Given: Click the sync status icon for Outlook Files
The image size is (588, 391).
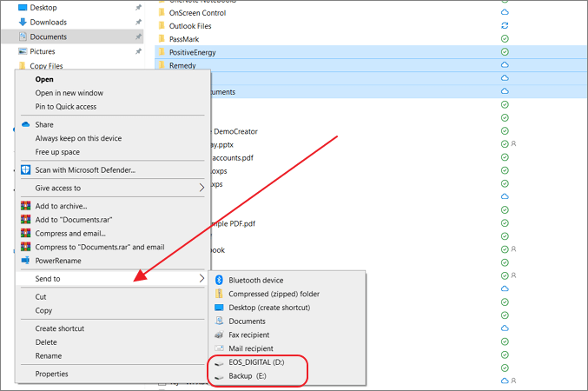Looking at the screenshot, I should pos(505,26).
